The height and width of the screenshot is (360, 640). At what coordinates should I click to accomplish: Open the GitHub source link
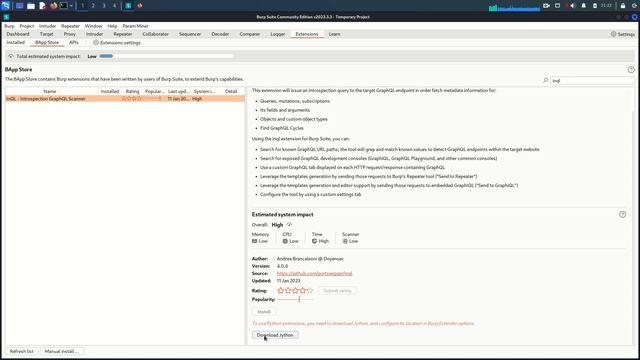pos(314,273)
